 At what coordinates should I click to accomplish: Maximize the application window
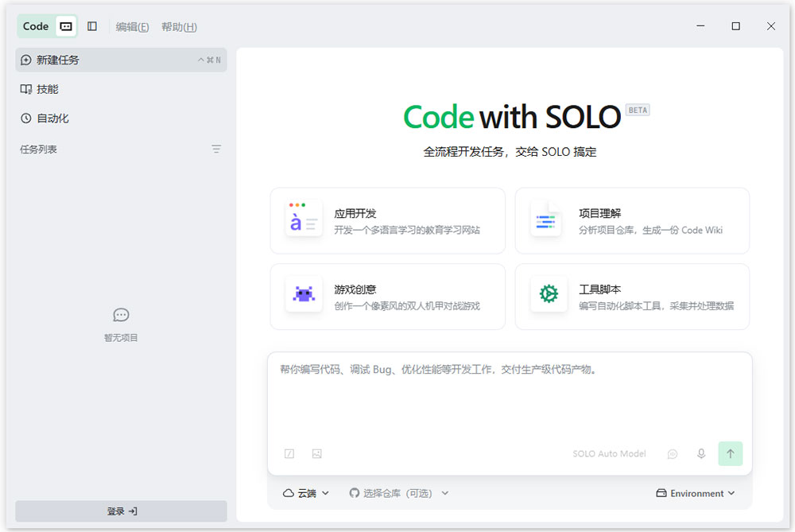click(735, 26)
